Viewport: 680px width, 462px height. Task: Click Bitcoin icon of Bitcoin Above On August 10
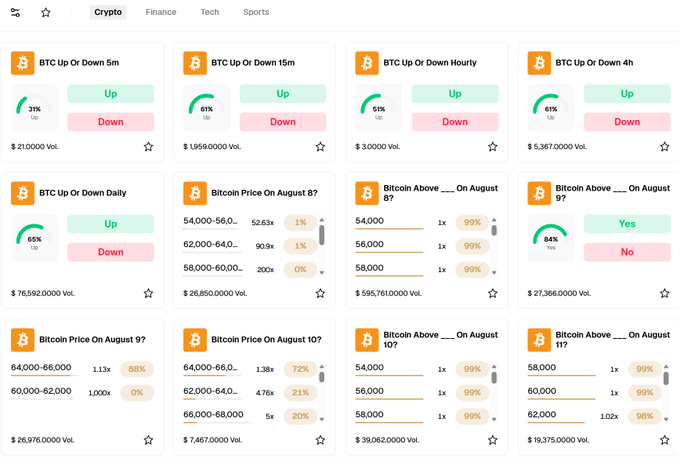(x=367, y=340)
